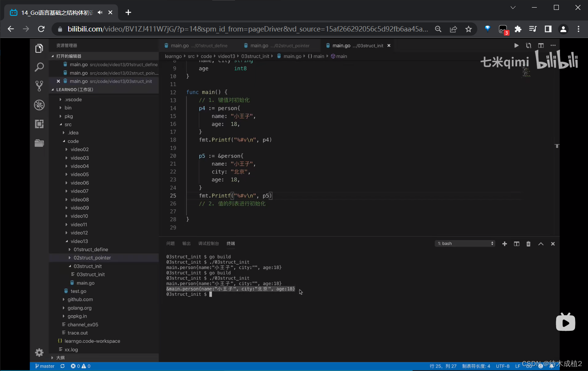Focus the browser address bar URL

(x=248, y=29)
